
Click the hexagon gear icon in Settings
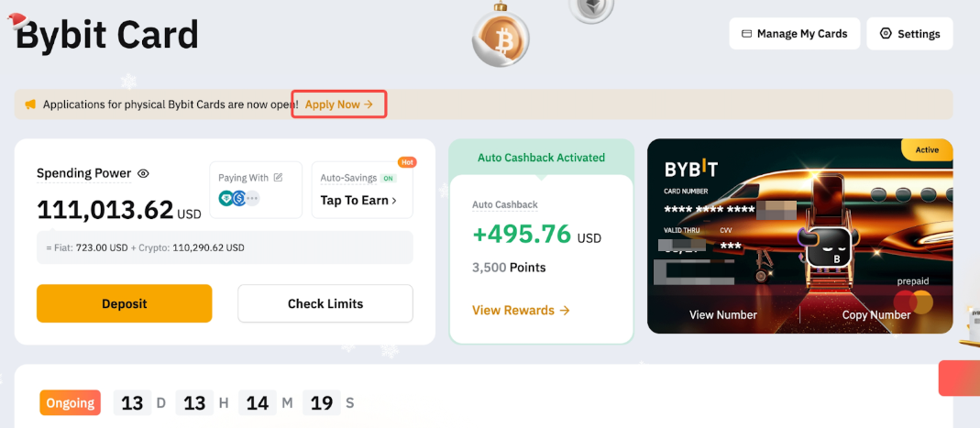pyautogui.click(x=886, y=34)
